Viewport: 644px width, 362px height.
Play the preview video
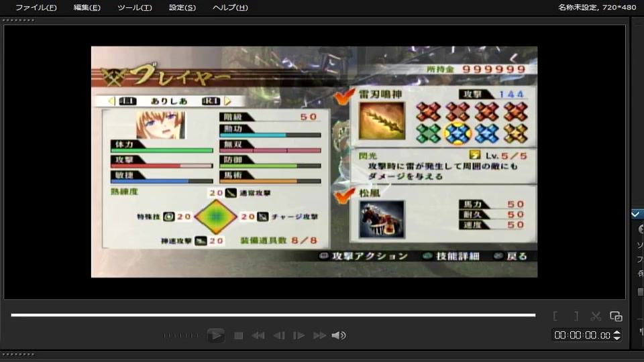215,335
